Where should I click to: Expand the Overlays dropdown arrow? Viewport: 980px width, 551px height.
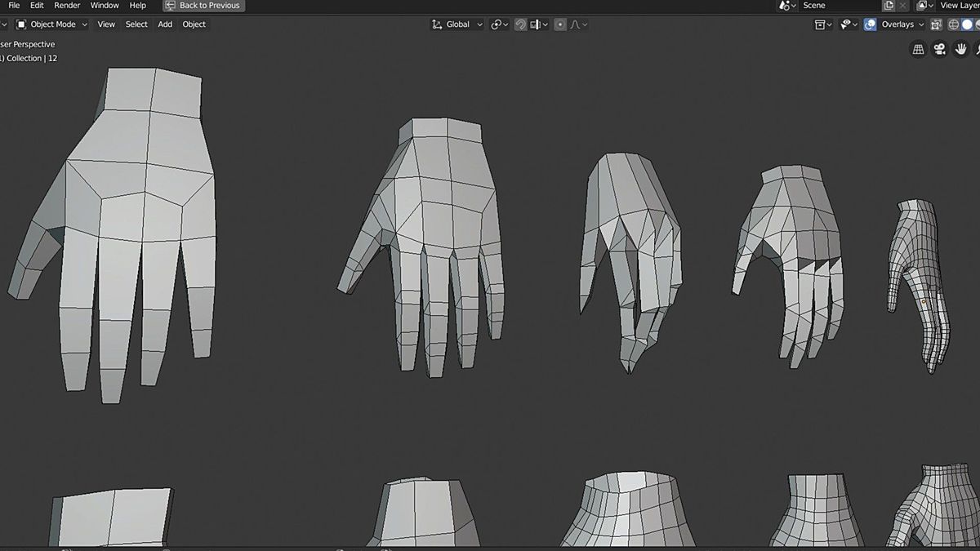coord(920,24)
